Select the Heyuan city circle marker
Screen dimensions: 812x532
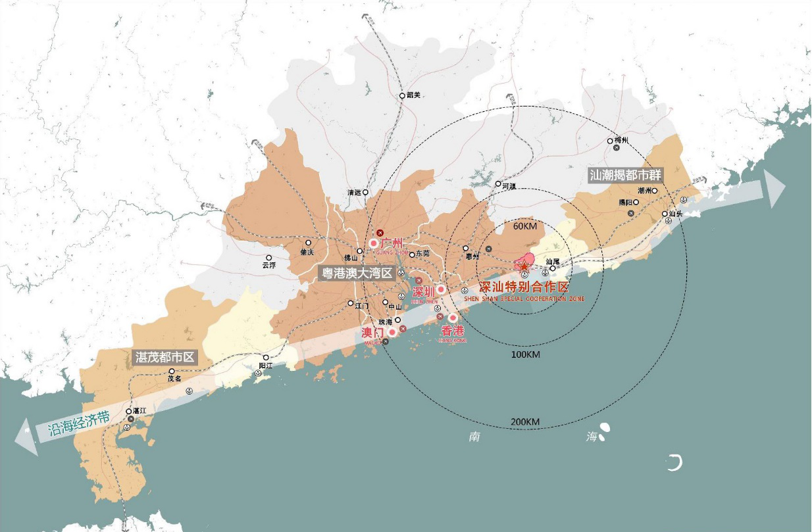[498, 184]
